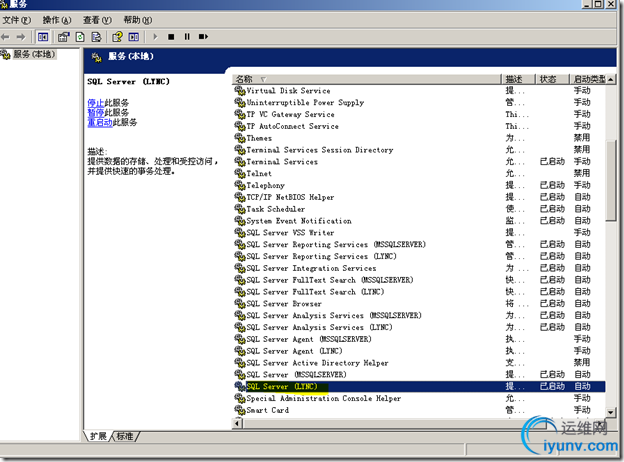Sort by the 状态 column header
624x462 pixels.
tap(552, 79)
